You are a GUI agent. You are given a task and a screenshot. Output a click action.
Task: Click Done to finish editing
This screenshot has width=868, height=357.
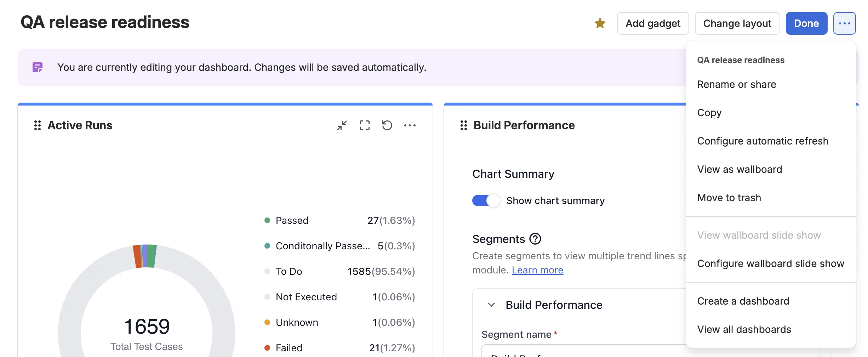pyautogui.click(x=806, y=23)
